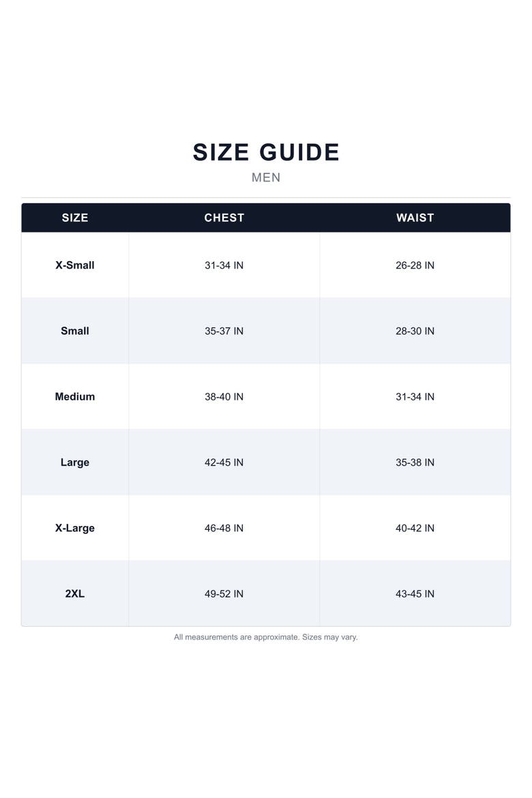This screenshot has width=532, height=798.
Task: Select the SIZE column header
Action: coord(75,218)
